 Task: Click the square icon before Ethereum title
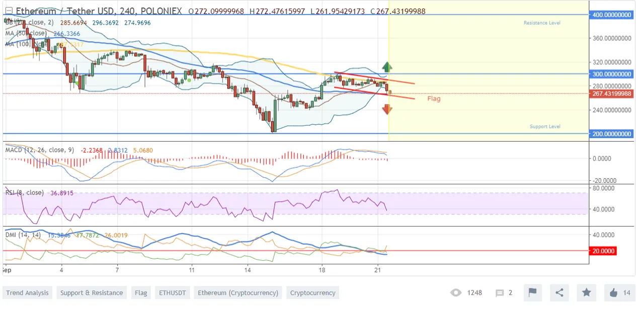[x=8, y=11]
